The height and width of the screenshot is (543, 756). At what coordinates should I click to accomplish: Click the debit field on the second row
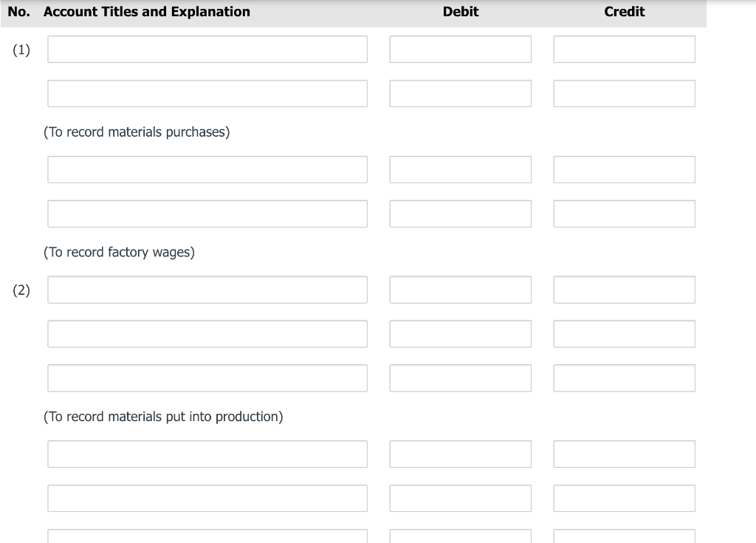pyautogui.click(x=460, y=93)
